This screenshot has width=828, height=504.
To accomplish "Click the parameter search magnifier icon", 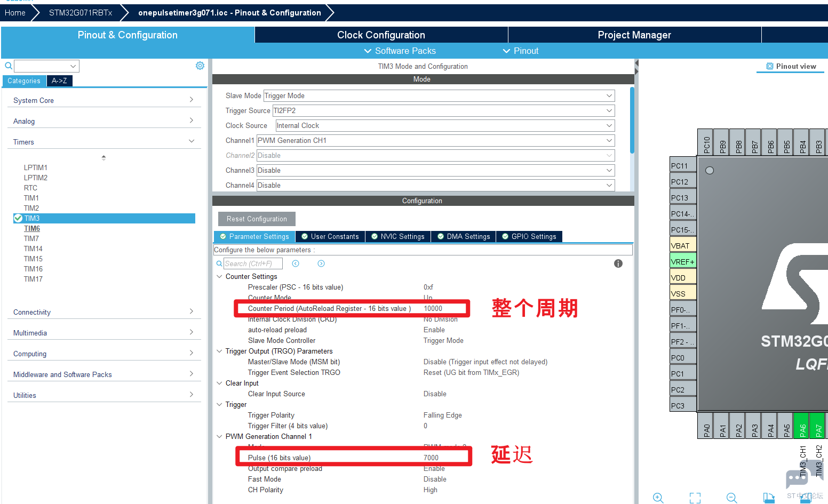I will [219, 263].
